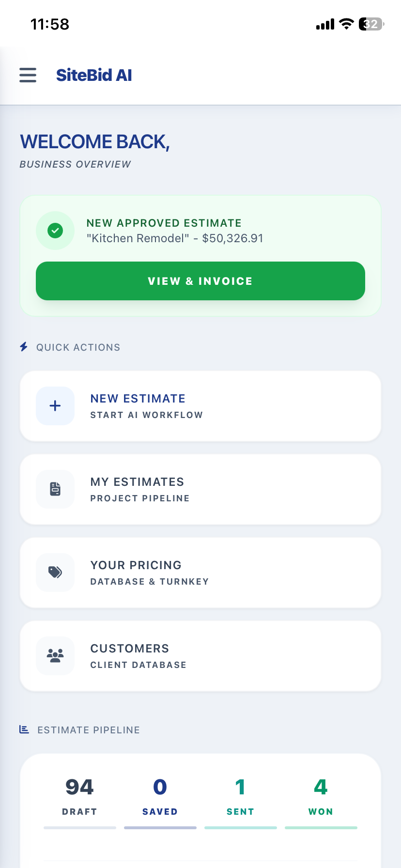This screenshot has width=401, height=868.
Task: Tap the document icon for My Estimates
Action: 55,489
